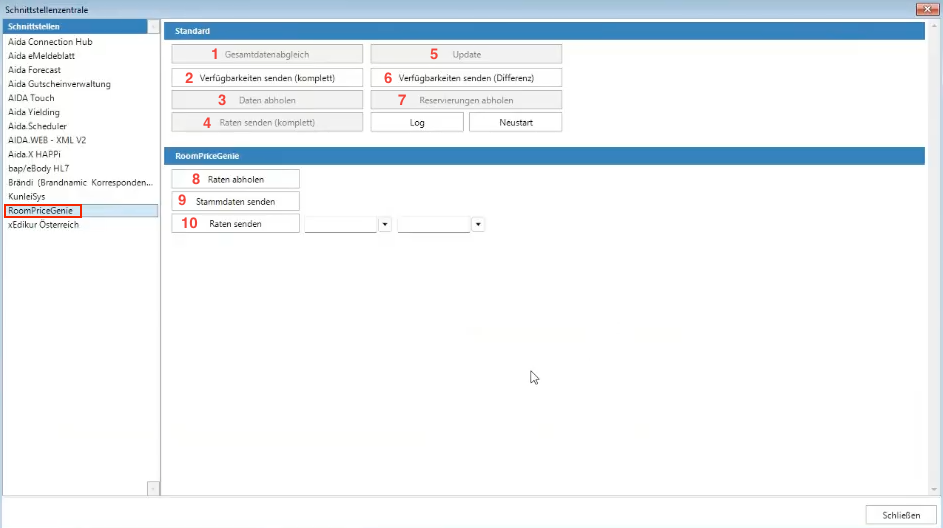This screenshot has width=943, height=528.
Task: Click Verfügbarkeiten senden (komplett) button
Action: pyautogui.click(x=266, y=77)
